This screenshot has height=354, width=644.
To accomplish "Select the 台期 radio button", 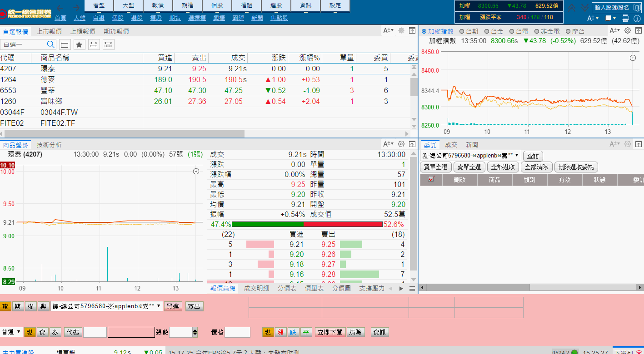I will (469, 31).
